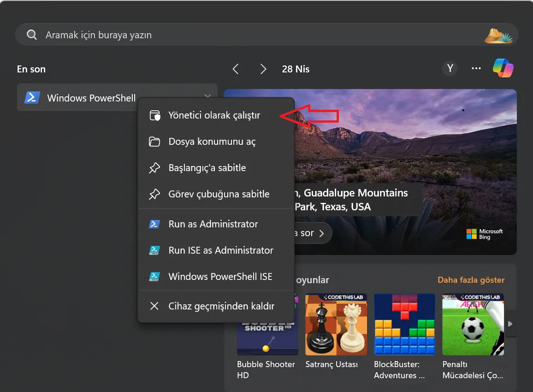Click the games carousel next arrow
The height and width of the screenshot is (392, 533).
(510, 324)
